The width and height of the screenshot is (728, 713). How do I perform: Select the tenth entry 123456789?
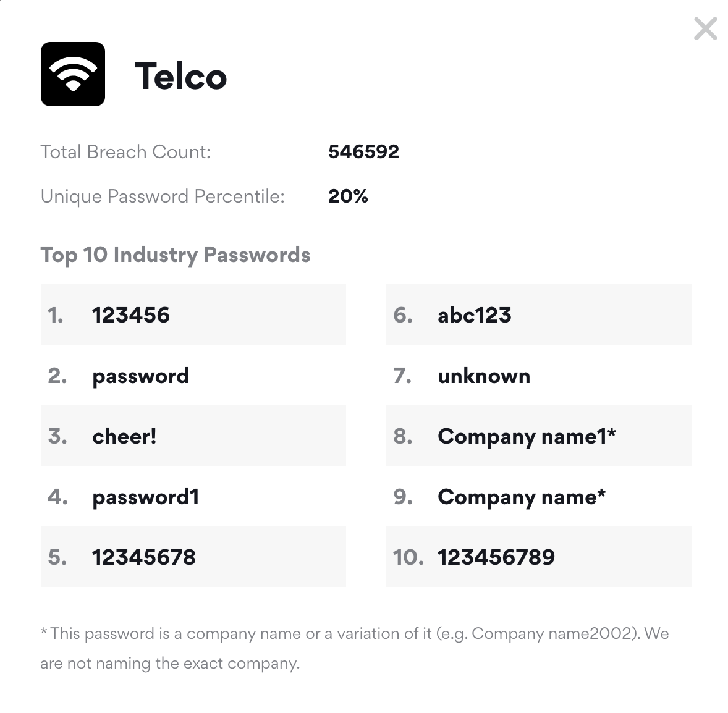point(496,557)
